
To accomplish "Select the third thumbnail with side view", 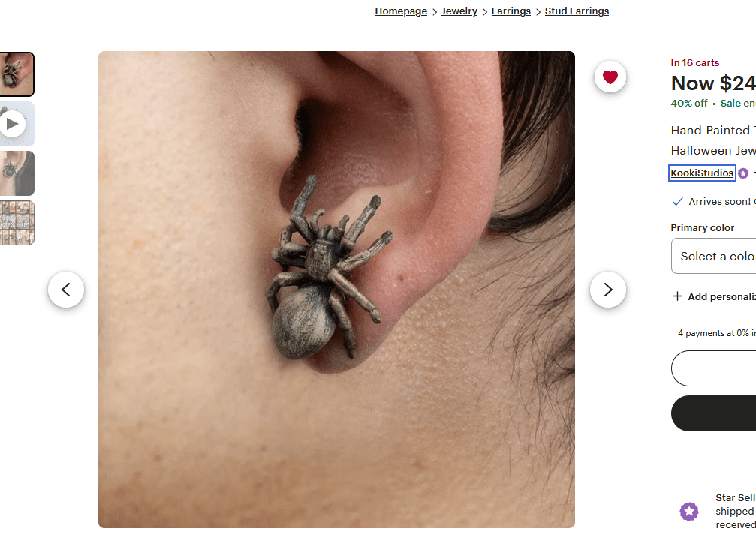I will coord(17,173).
